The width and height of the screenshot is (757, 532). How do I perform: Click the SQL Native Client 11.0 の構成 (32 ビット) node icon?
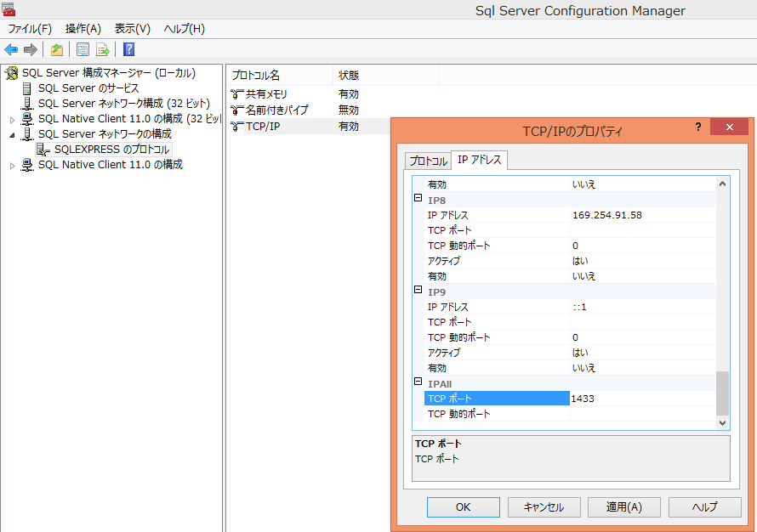[27, 119]
